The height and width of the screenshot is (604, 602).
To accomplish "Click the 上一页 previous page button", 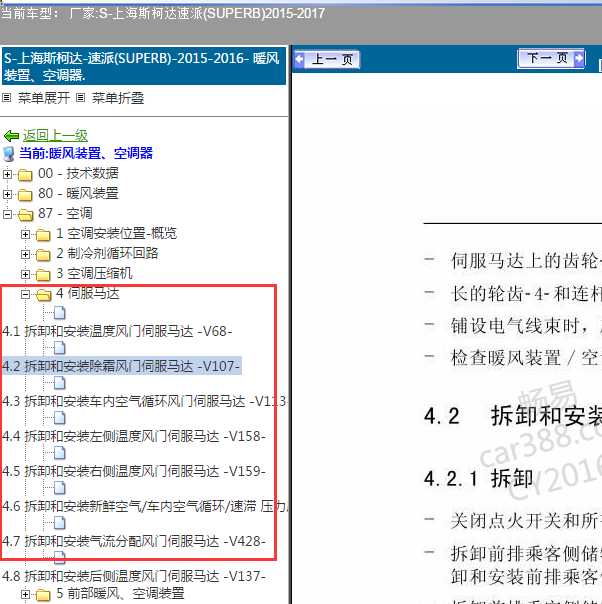I will coord(327,60).
